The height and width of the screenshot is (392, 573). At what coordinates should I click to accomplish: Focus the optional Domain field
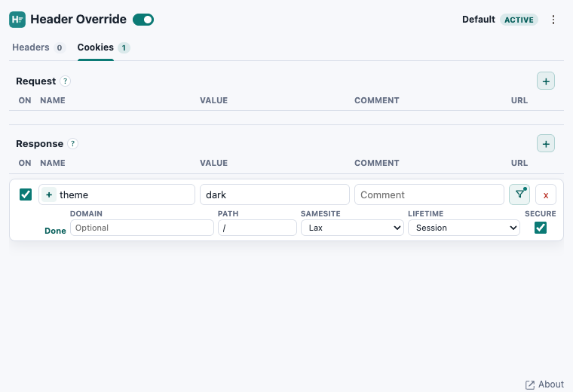click(142, 228)
